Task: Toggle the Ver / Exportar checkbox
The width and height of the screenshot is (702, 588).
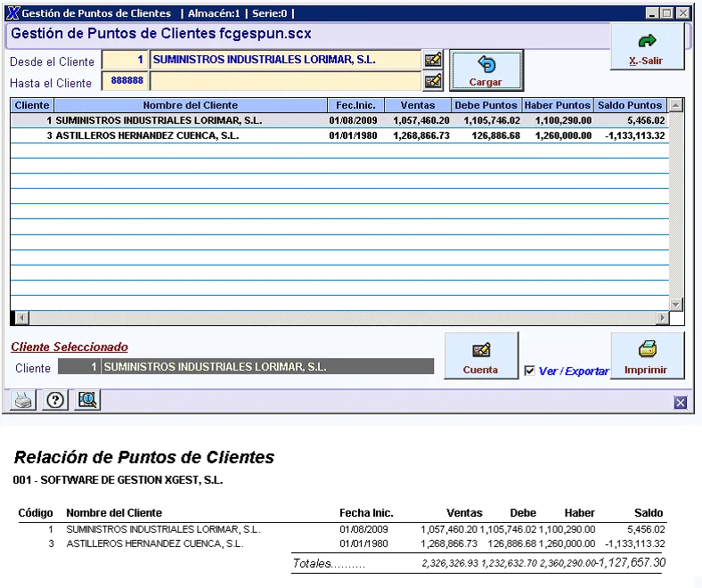Action: (x=530, y=371)
